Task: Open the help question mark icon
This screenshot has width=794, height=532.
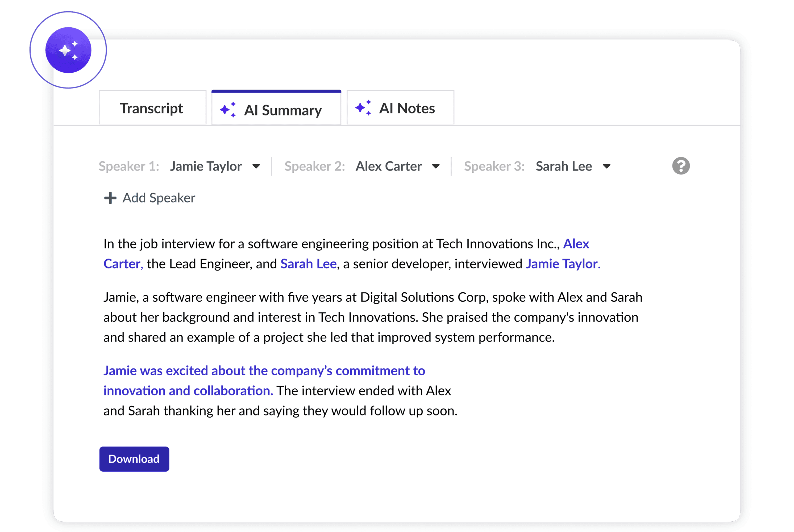Action: click(681, 166)
